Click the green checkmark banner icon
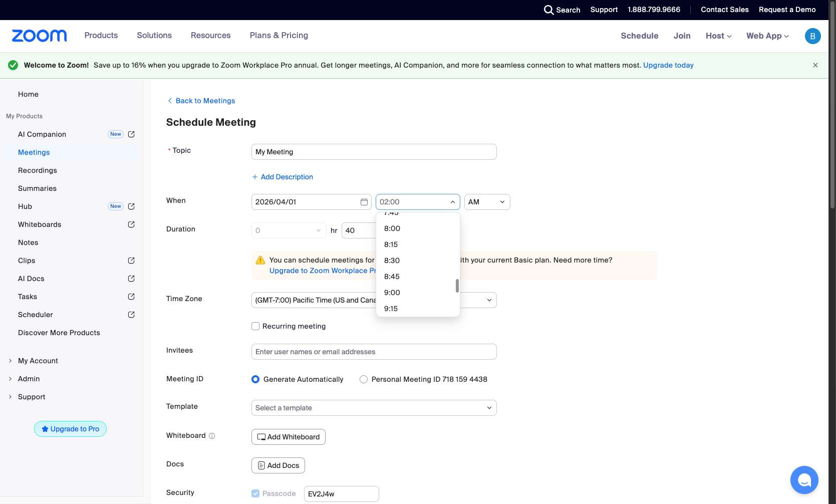This screenshot has width=836, height=504. tap(13, 65)
